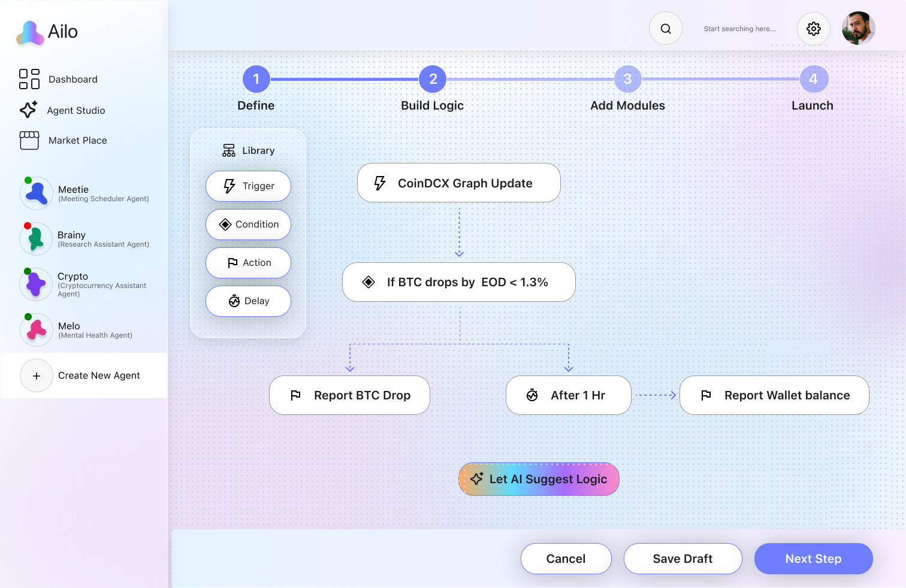Jump to step 4 Launch
Viewport: 906px width, 588px height.
[813, 79]
